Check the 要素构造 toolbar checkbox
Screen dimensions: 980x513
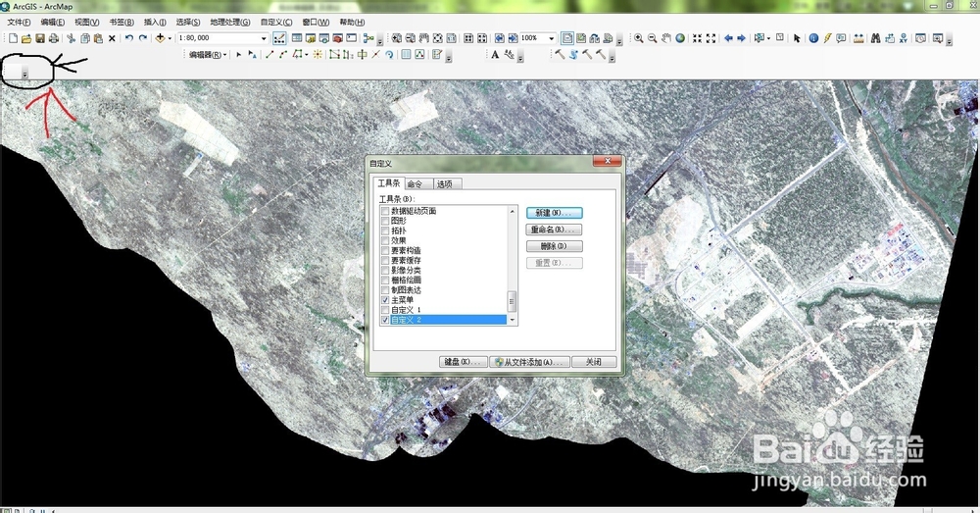(385, 251)
